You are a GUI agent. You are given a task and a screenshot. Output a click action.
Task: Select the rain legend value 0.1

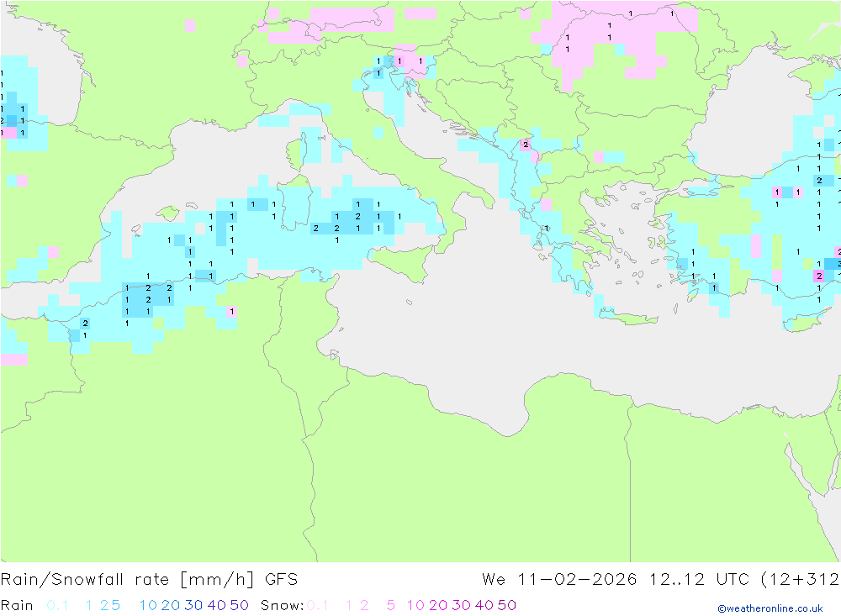[x=57, y=605]
